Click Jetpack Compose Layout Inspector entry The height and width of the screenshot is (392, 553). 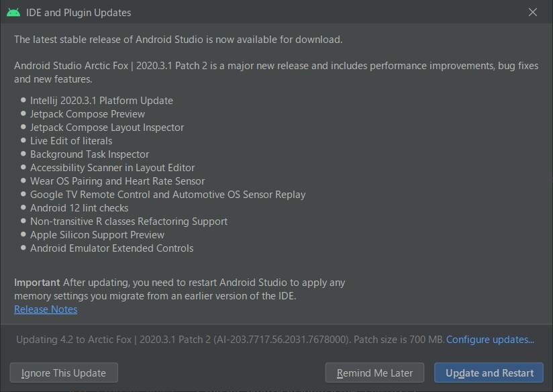tap(107, 128)
